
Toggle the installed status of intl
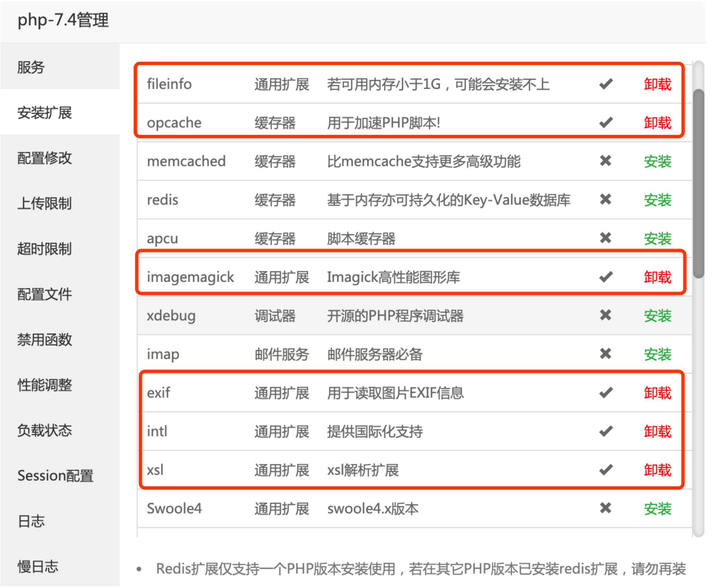[x=606, y=431]
